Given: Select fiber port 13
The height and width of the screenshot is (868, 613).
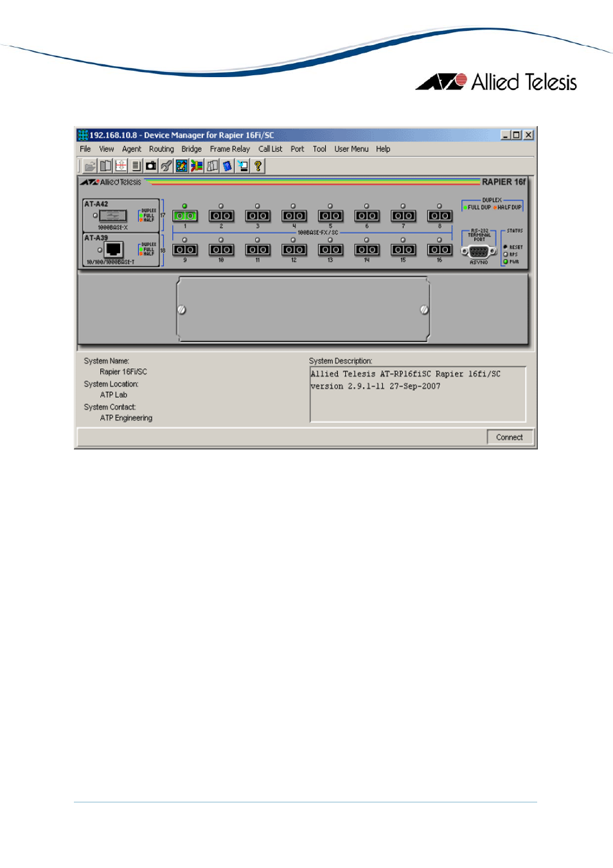Looking at the screenshot, I should [330, 249].
